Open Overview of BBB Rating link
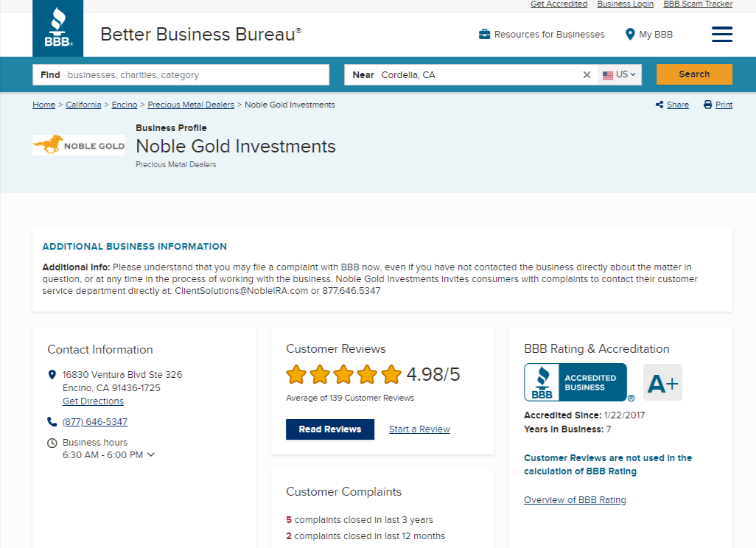The height and width of the screenshot is (548, 756). click(575, 500)
